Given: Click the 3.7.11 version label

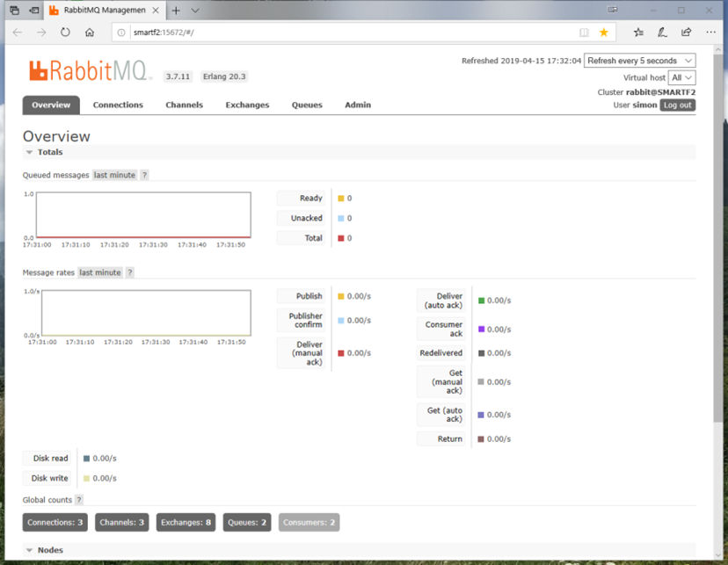Looking at the screenshot, I should (x=178, y=76).
